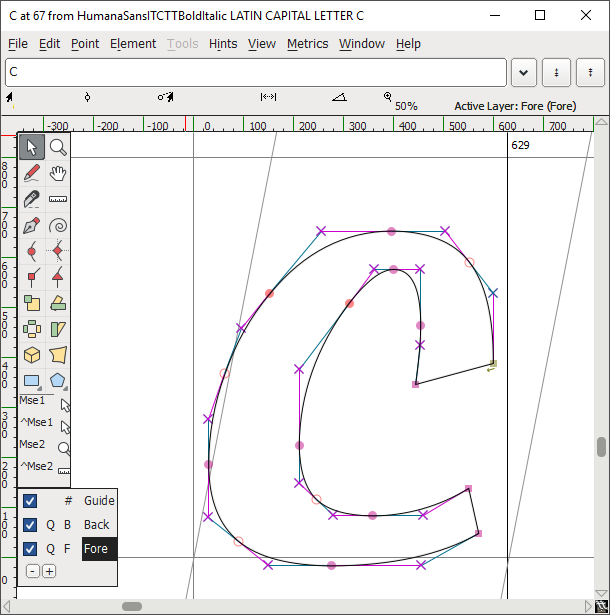Select the Back layer label
The width and height of the screenshot is (610, 615).
click(x=97, y=525)
